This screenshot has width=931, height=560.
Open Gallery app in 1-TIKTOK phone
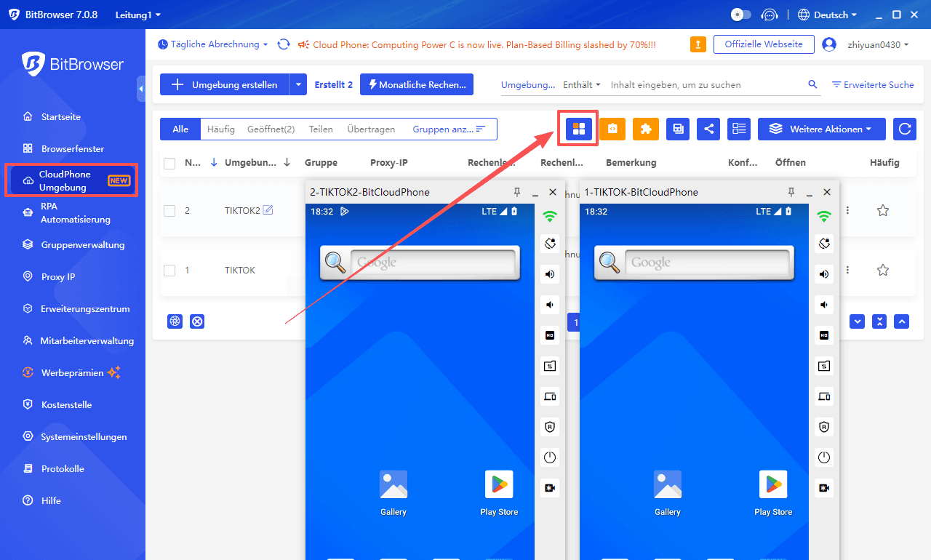click(x=667, y=492)
